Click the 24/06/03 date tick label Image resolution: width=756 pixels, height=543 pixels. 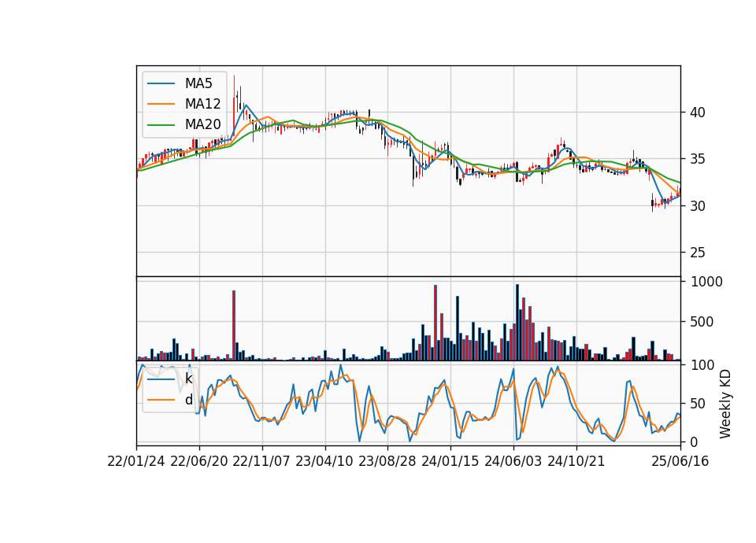point(513,461)
